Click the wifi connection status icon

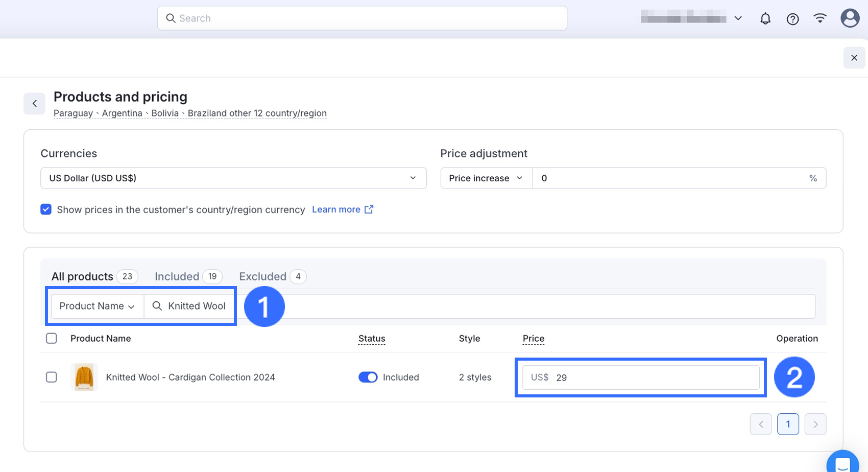(x=820, y=19)
